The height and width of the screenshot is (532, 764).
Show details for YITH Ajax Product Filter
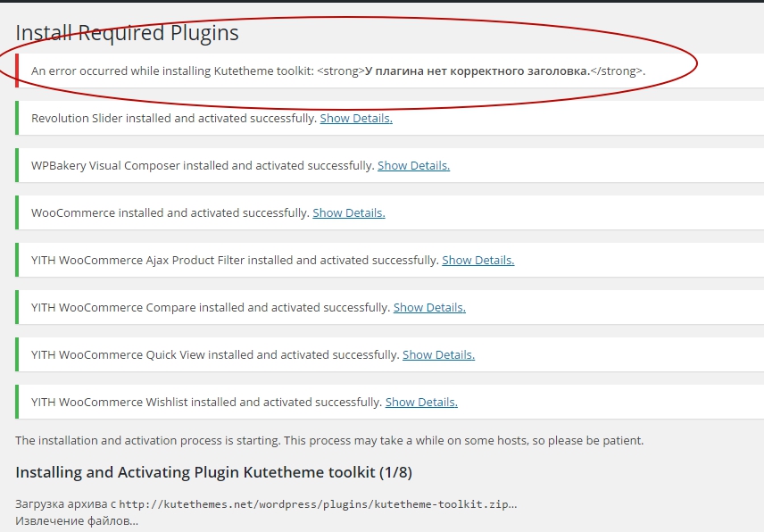[x=478, y=260]
